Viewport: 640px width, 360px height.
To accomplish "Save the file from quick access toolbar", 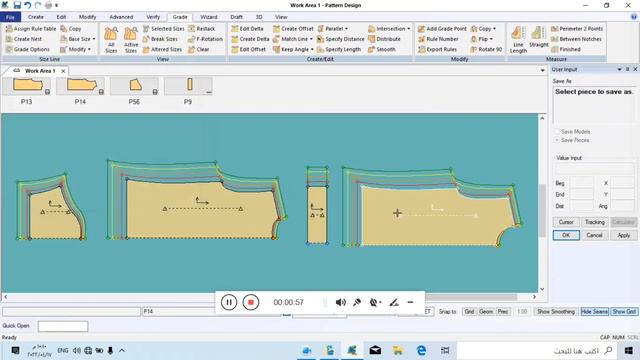I will 17,5.
